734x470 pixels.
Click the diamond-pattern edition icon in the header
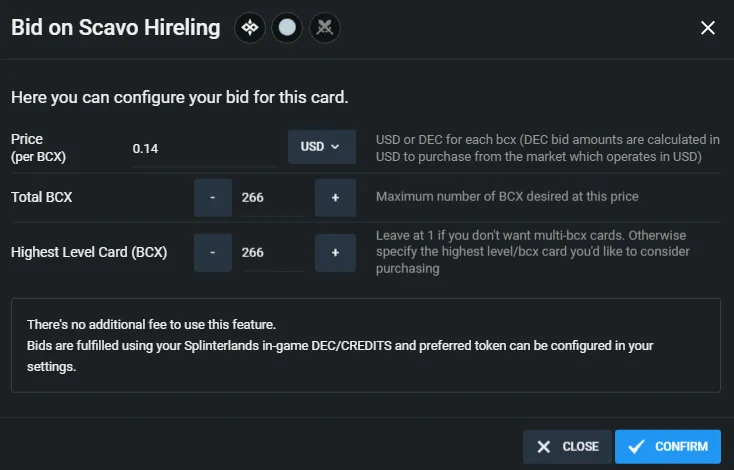(250, 28)
